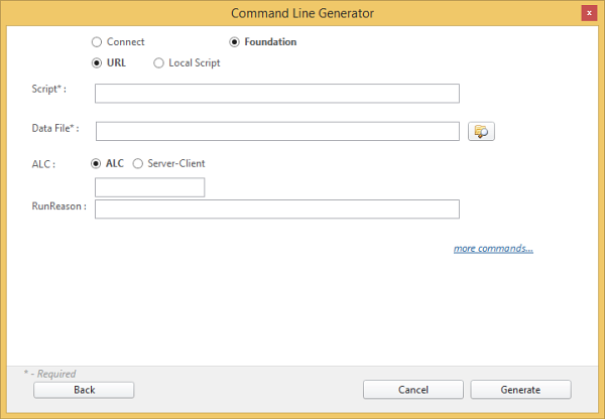Screen dimensions: 605x419
Task: Choose the Server-Client radio option
Action: pyautogui.click(x=138, y=163)
